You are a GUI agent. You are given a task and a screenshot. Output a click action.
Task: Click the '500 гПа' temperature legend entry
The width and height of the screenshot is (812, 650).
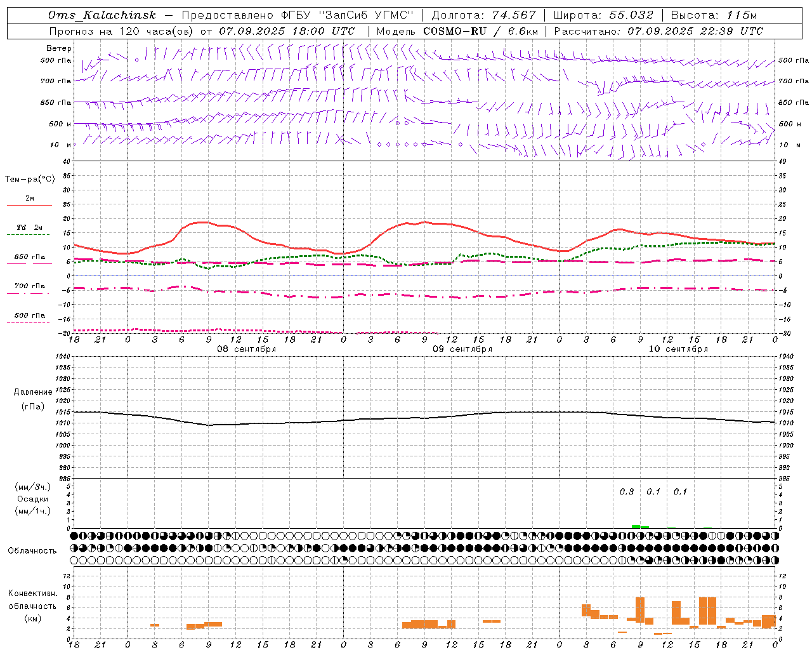tap(30, 315)
